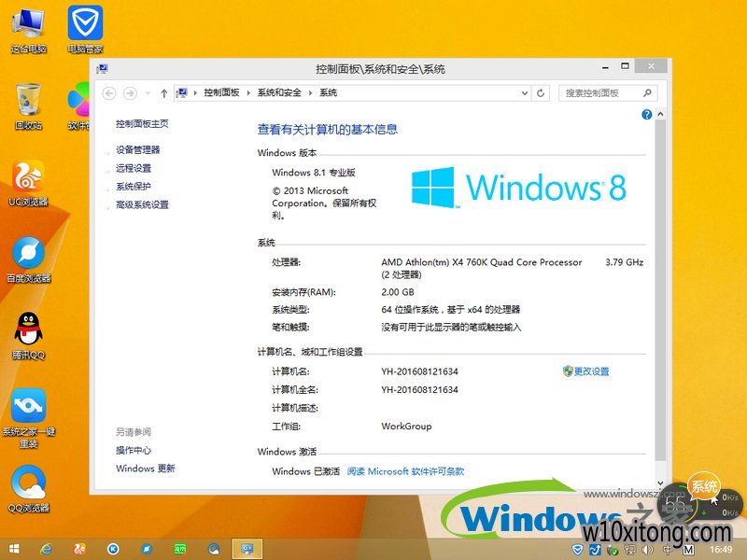This screenshot has width=747, height=560.
Task: Click the 搜索控制面板 search field
Action: tap(602, 93)
